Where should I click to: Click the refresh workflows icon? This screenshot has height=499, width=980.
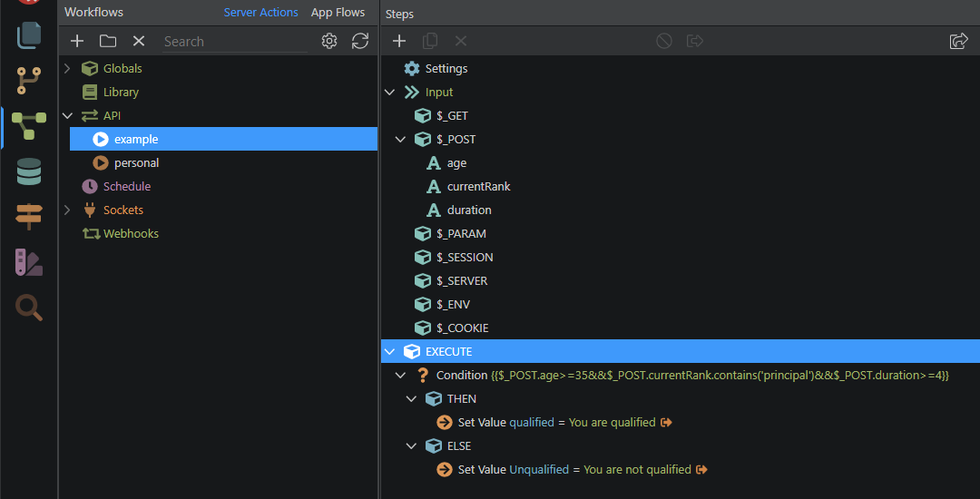click(x=360, y=41)
